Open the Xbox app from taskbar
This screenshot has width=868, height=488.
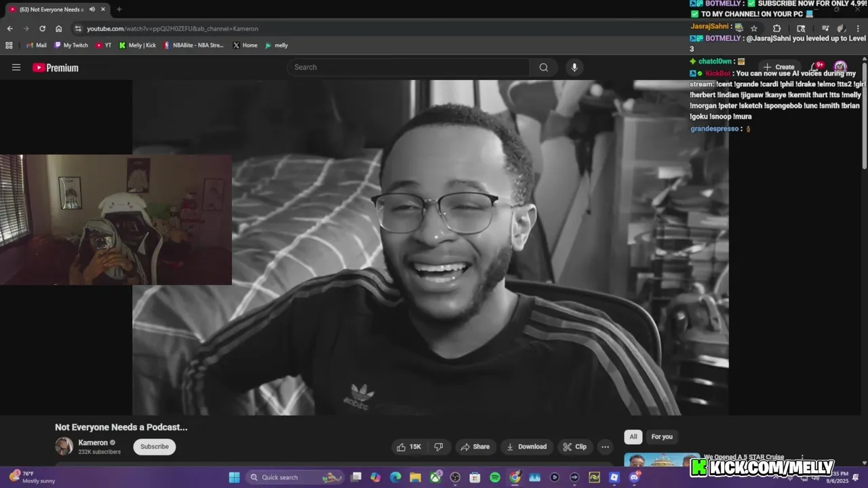[x=435, y=477]
